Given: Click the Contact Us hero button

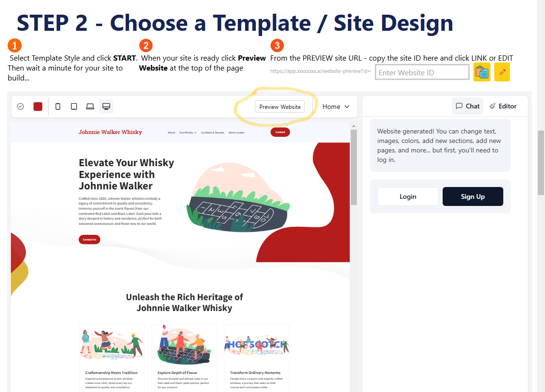Looking at the screenshot, I should pyautogui.click(x=89, y=240).
